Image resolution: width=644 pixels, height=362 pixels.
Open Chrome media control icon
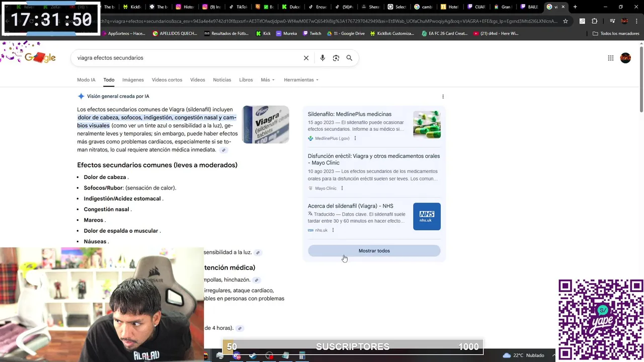coord(612,21)
